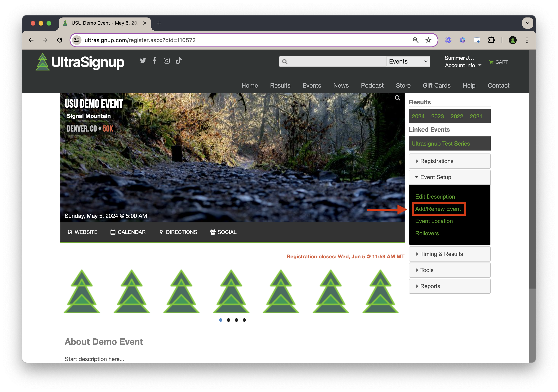Open new browser tab
The width and height of the screenshot is (558, 392).
(x=159, y=23)
